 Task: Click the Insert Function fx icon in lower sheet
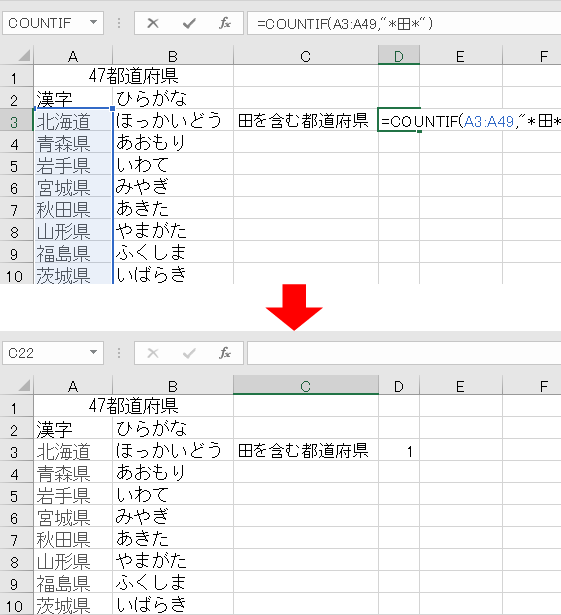point(225,353)
